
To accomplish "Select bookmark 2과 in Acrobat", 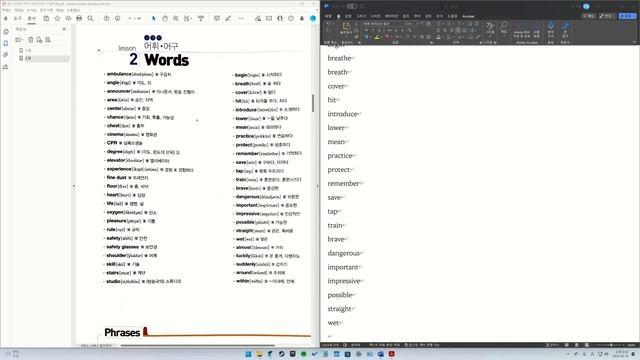I will click(28, 58).
